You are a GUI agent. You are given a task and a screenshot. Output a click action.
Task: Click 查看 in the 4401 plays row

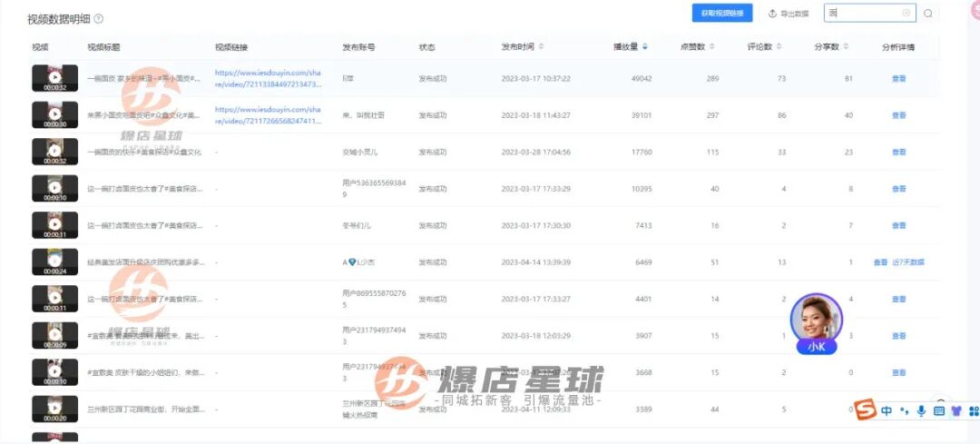pyautogui.click(x=898, y=300)
